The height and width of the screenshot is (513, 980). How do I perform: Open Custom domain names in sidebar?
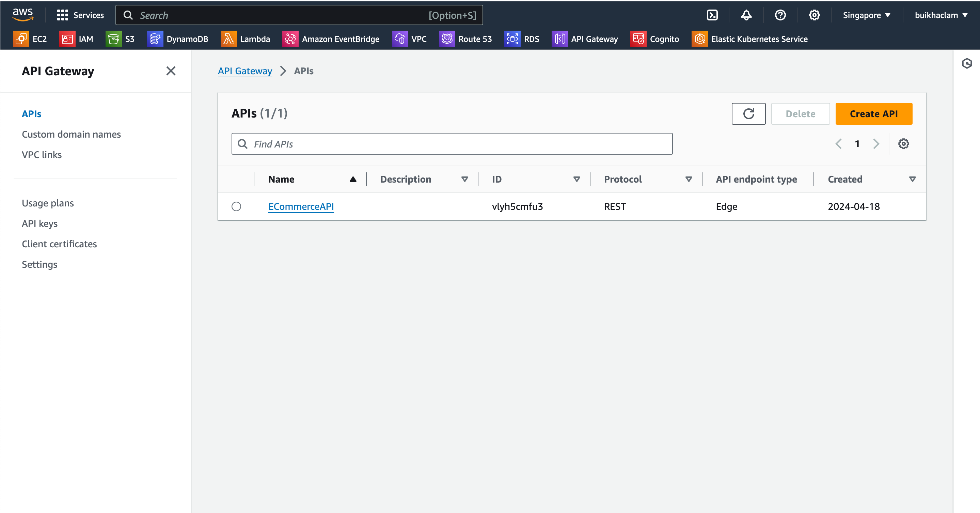(x=71, y=134)
